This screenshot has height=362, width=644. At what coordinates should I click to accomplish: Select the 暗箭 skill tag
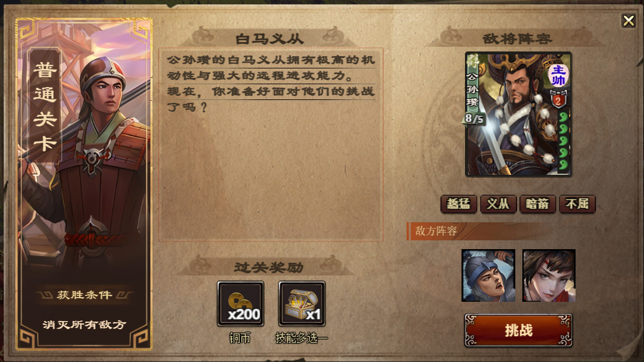point(538,204)
